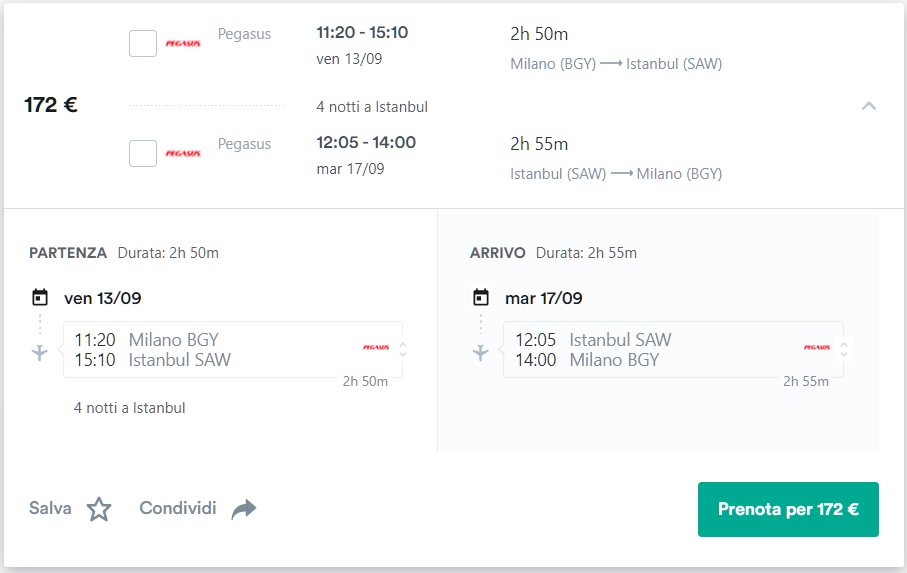
Task: Click the calendar icon beside mar 17/09
Action: (481, 297)
